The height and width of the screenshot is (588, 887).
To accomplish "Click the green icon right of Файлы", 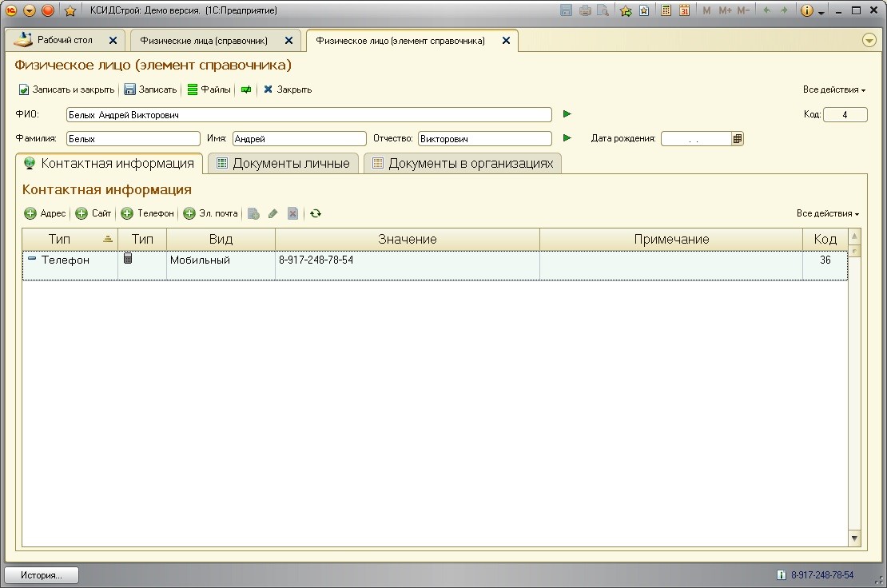I will [x=246, y=89].
